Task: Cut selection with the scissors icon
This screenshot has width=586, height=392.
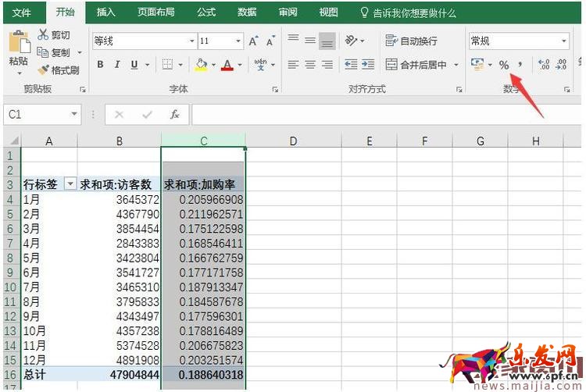Action: (43, 34)
